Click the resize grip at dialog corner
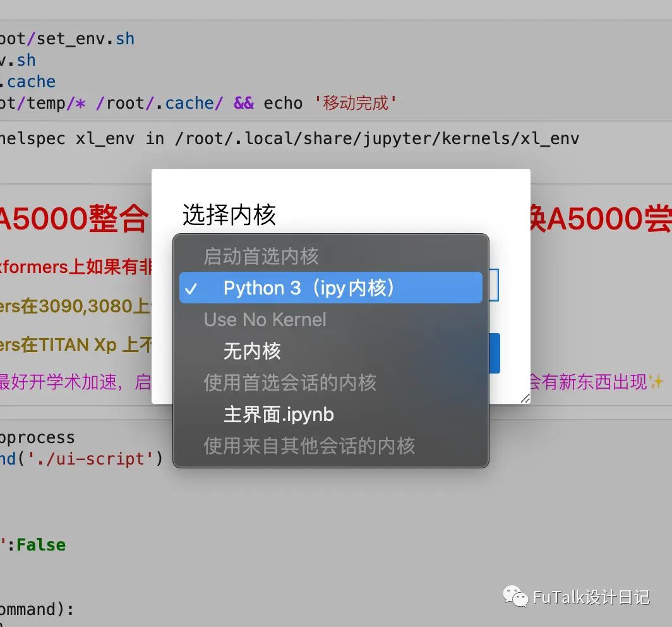The width and height of the screenshot is (672, 627). 525,399
